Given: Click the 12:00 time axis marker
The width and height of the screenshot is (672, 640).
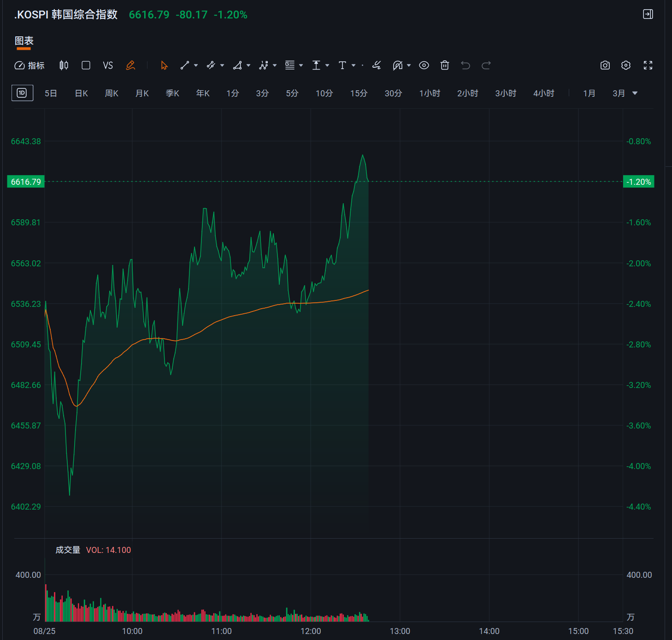Looking at the screenshot, I should [x=311, y=631].
